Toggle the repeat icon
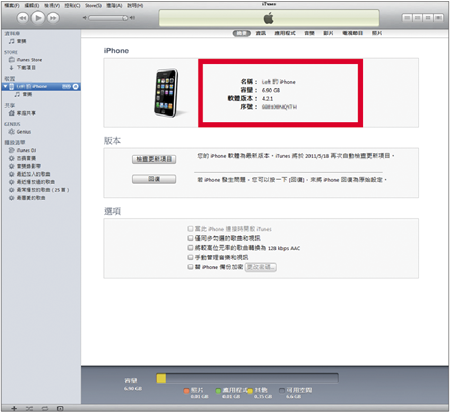Image resolution: width=450 pixels, height=413 pixels. tap(45, 408)
